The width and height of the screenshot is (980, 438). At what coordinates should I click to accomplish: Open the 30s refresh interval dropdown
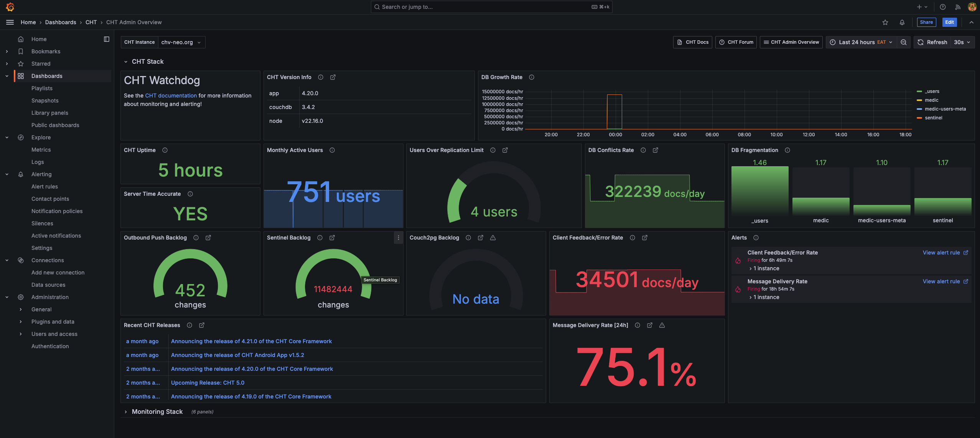click(962, 42)
